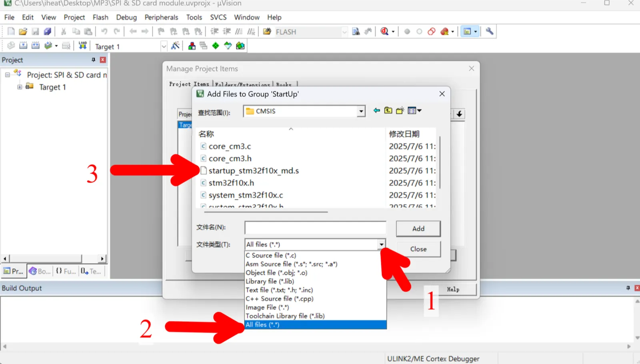Image resolution: width=640 pixels, height=364 pixels.
Task: Click the Window layout toolbar icon
Action: [467, 32]
